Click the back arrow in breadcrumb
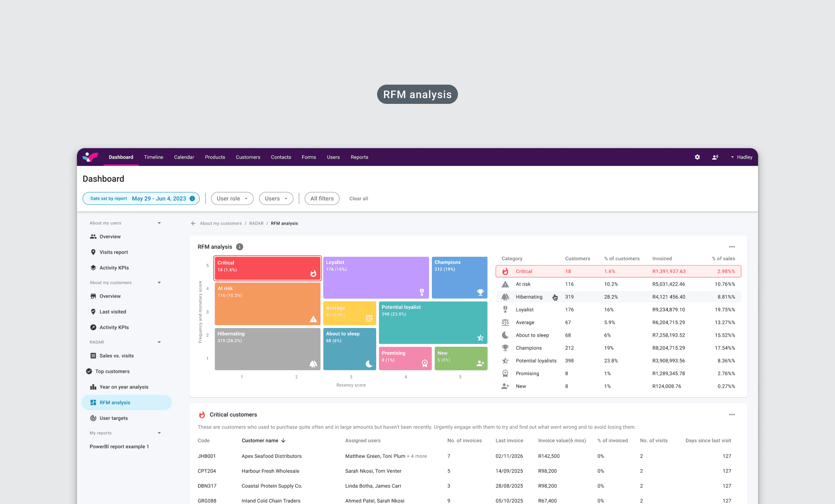Viewport: 835px width, 504px height. (x=193, y=223)
